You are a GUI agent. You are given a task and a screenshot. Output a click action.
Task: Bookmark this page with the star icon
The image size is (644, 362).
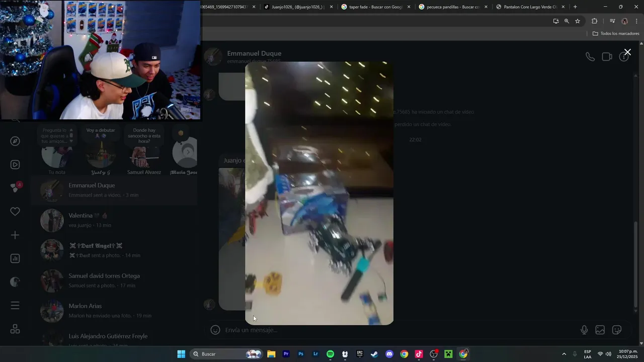578,21
